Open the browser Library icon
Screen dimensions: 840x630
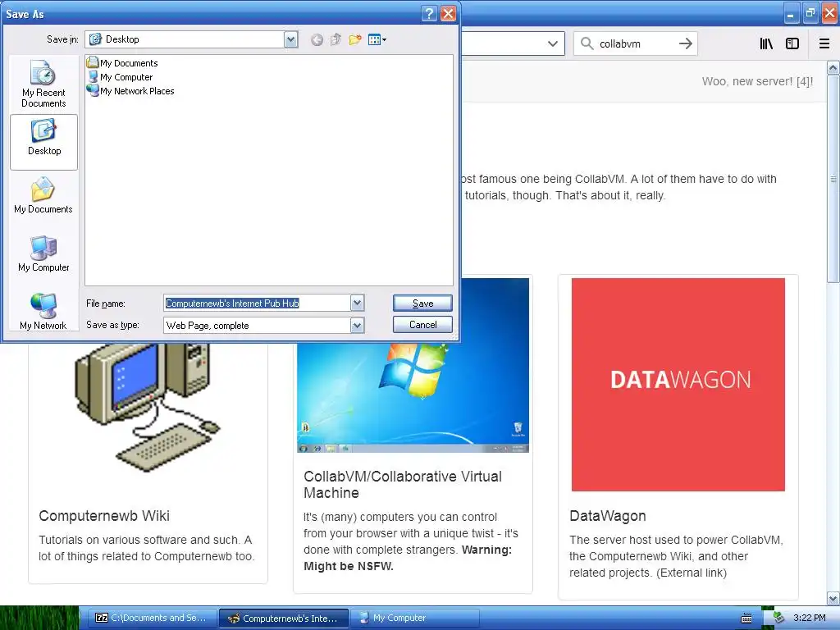coord(766,43)
